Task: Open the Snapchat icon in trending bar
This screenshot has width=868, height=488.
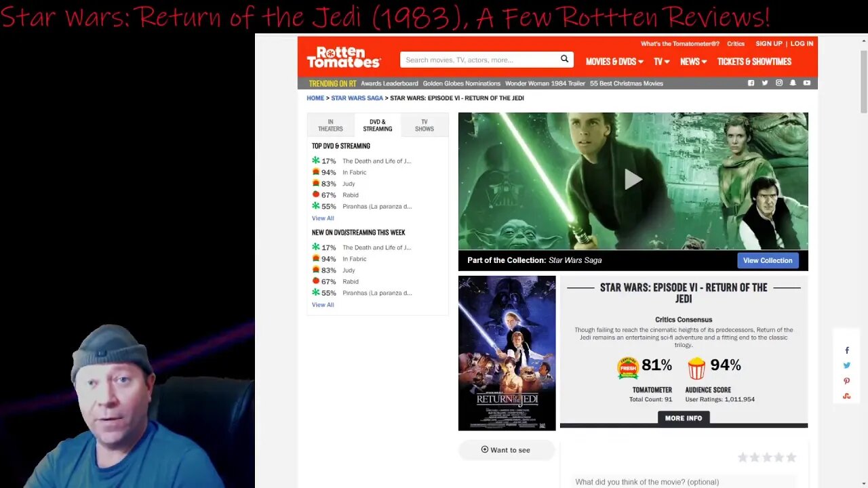Action: point(793,83)
